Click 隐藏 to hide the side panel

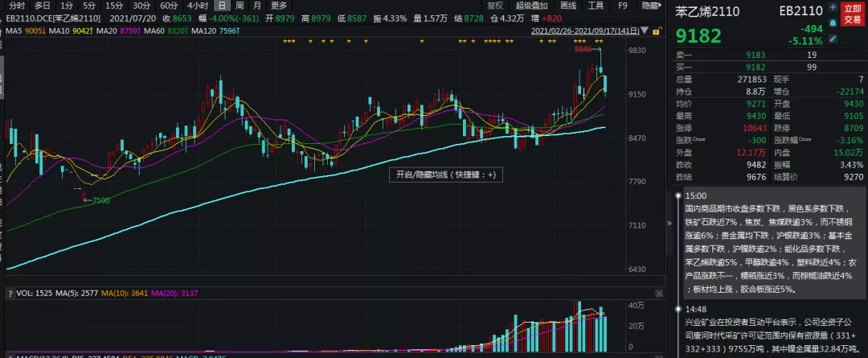click(652, 6)
